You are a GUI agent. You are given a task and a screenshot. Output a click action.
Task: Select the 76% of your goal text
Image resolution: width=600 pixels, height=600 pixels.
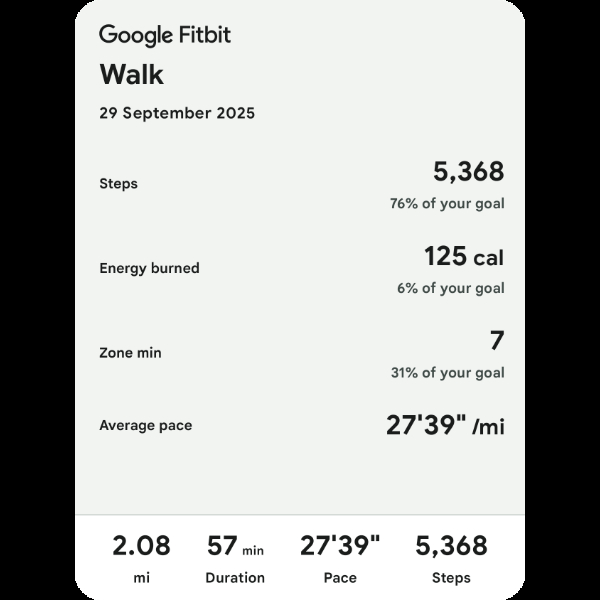point(447,204)
